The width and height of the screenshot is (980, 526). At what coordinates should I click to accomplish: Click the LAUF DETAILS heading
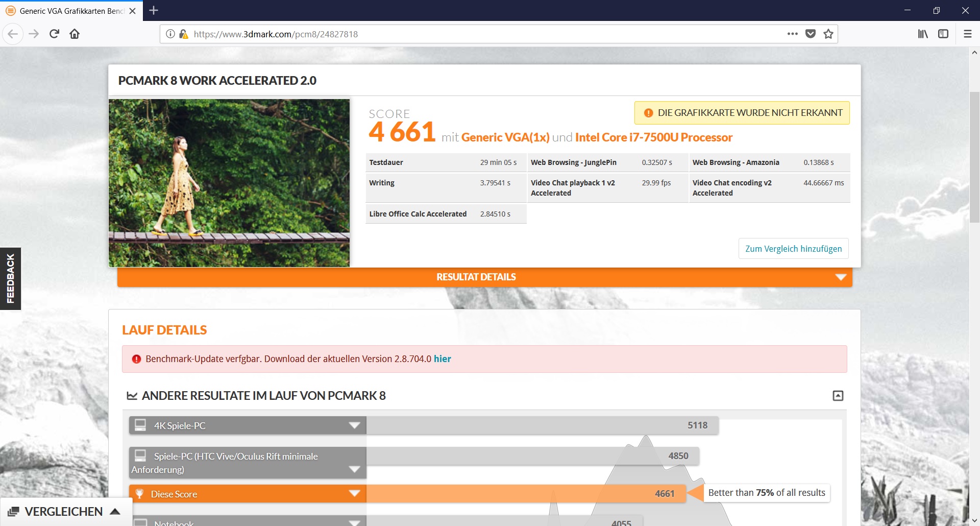click(x=164, y=330)
